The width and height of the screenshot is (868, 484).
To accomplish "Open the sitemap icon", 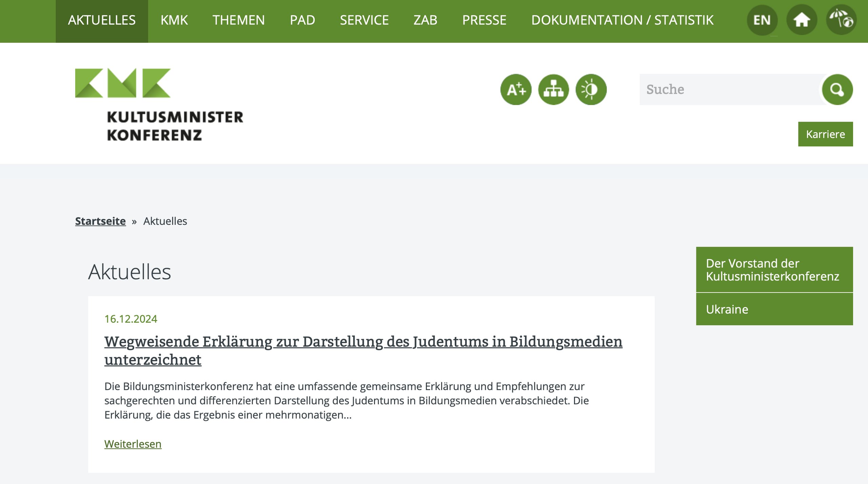I will coord(553,89).
